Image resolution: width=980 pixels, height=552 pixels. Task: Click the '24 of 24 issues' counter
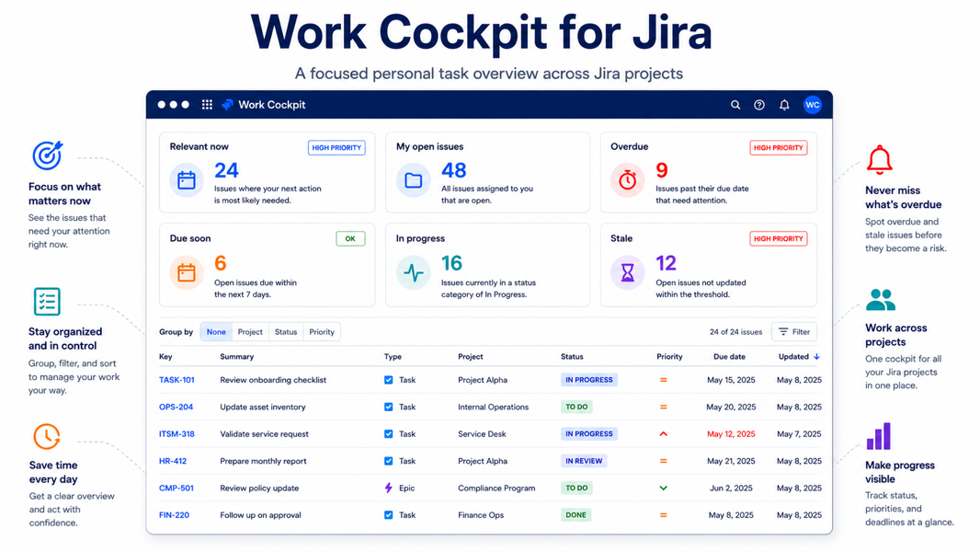[x=735, y=332]
